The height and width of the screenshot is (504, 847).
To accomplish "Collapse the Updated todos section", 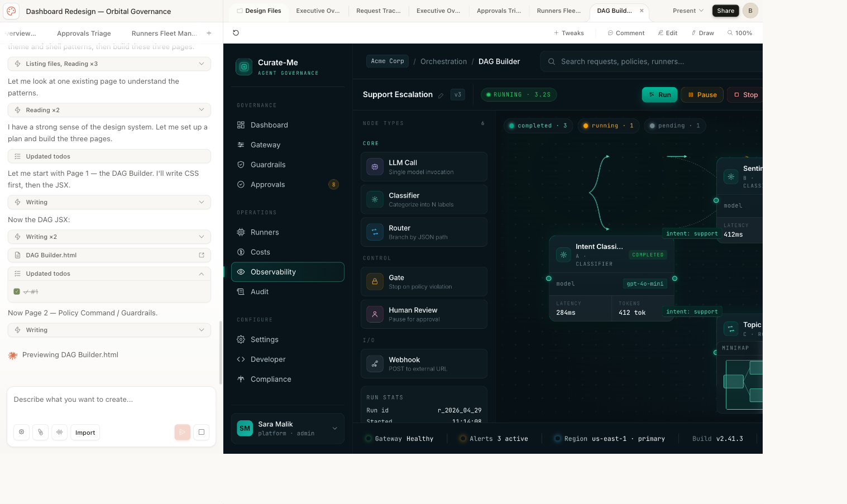I will point(201,273).
